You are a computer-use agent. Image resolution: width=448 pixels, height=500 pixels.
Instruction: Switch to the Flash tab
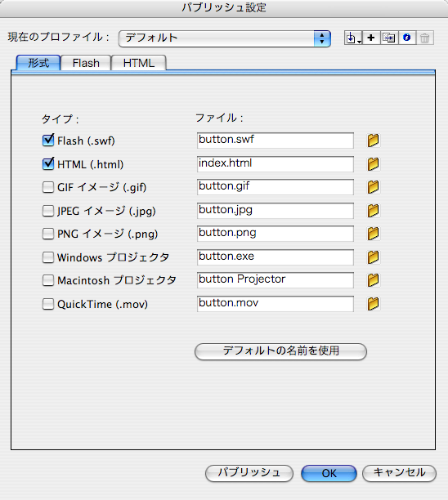(x=86, y=63)
